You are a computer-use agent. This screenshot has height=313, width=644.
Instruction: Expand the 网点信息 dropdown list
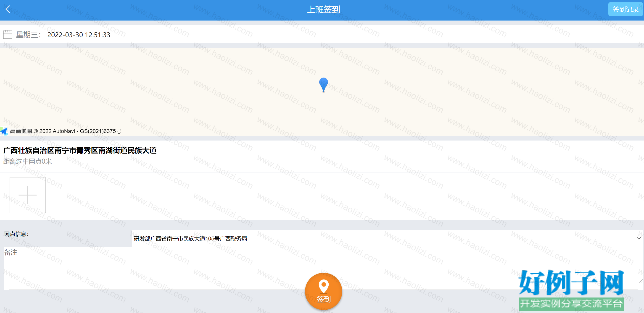pos(387,239)
